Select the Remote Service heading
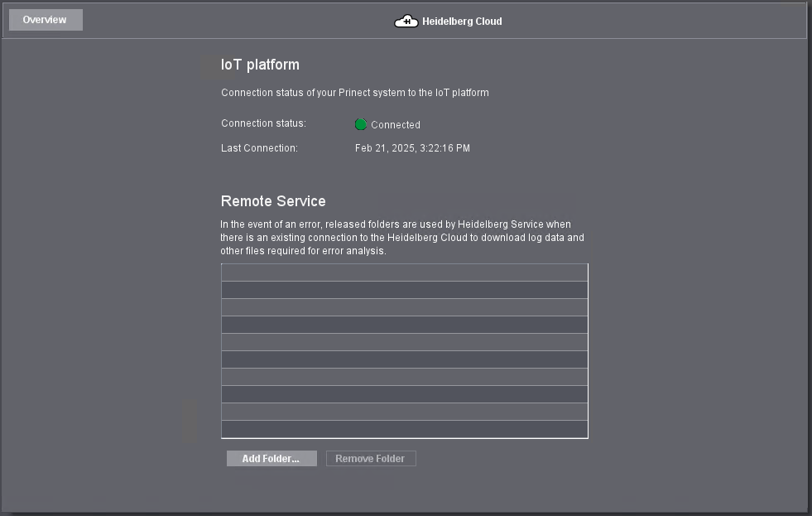The image size is (812, 516). pyautogui.click(x=273, y=201)
